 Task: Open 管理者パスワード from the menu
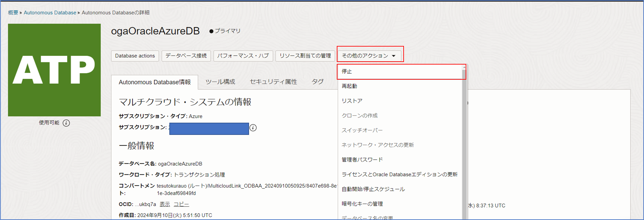tap(400, 160)
